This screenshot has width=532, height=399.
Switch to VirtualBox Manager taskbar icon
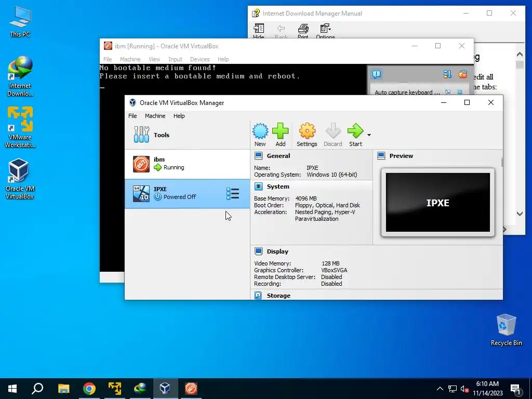pyautogui.click(x=165, y=389)
